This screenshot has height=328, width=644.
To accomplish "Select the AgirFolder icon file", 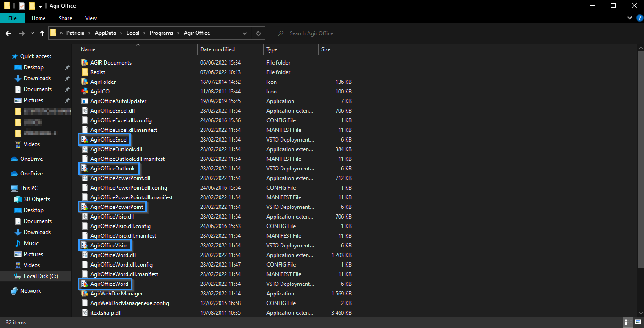I will (x=84, y=82).
